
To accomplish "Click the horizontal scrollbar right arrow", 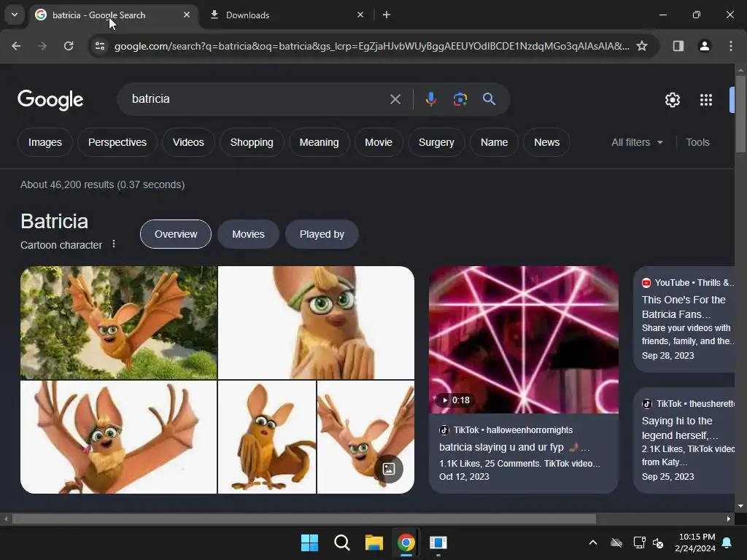I will (729, 519).
